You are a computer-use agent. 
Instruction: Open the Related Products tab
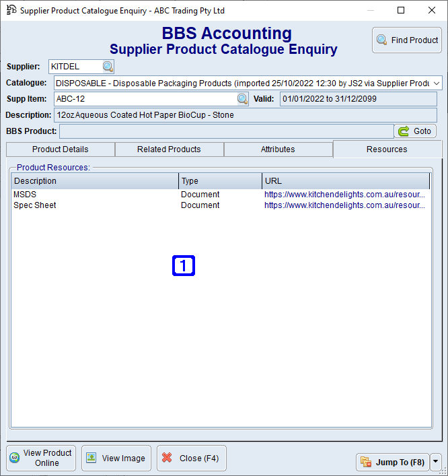click(x=169, y=149)
